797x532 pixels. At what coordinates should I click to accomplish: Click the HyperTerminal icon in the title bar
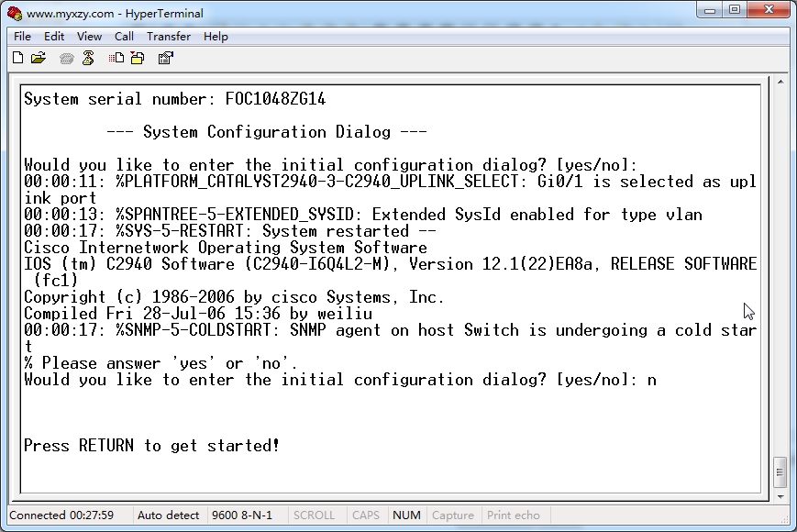[15, 14]
